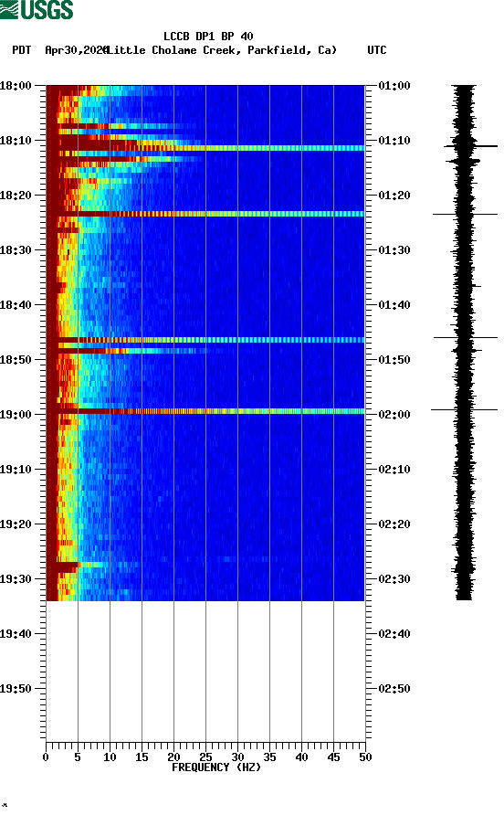Click the date label starting with 'Apr30'
Image resolution: width=504 pixels, height=815 pixels.
pyautogui.click(x=76, y=50)
